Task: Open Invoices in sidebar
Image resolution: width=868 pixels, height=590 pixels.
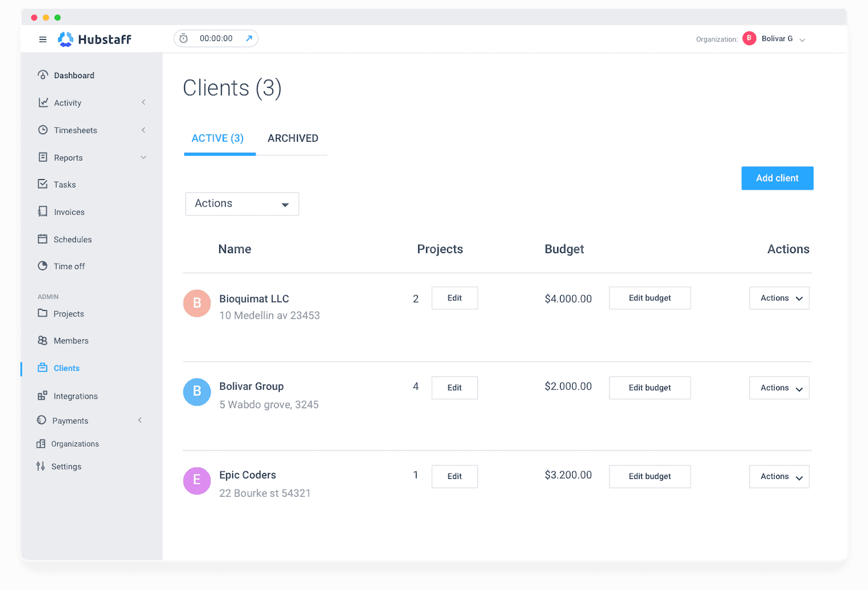Action: click(69, 212)
